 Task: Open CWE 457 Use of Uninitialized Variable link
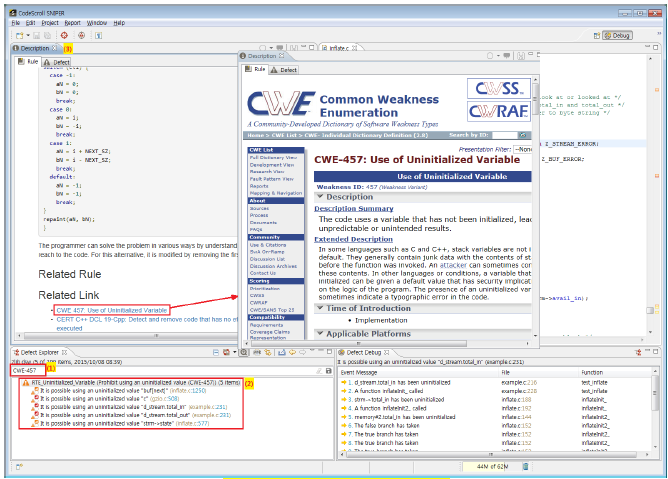pyautogui.click(x=112, y=310)
